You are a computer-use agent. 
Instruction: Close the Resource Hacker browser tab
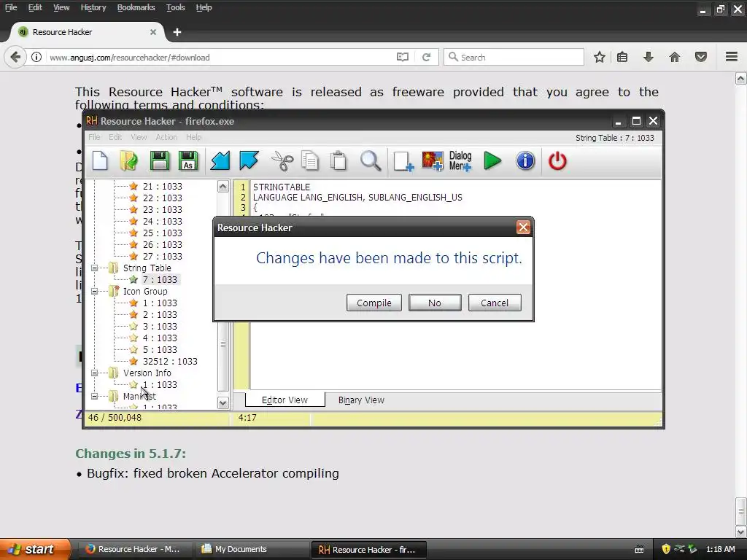pos(153,32)
